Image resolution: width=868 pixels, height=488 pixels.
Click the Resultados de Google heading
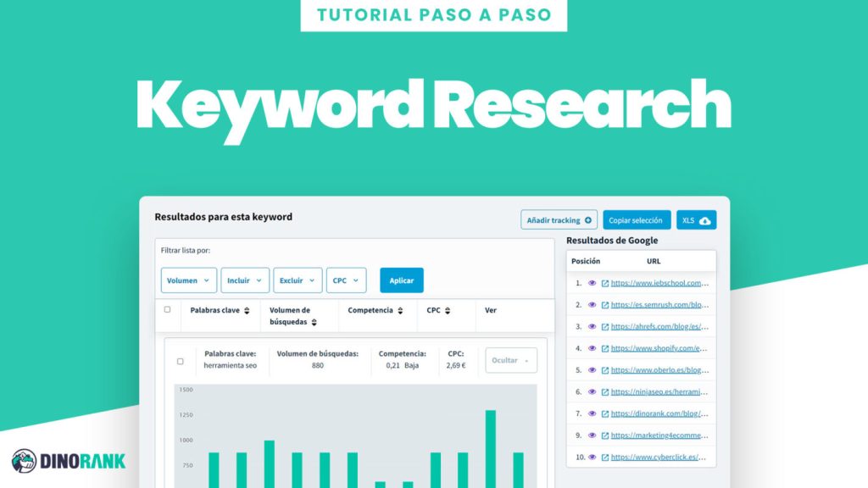tap(612, 240)
